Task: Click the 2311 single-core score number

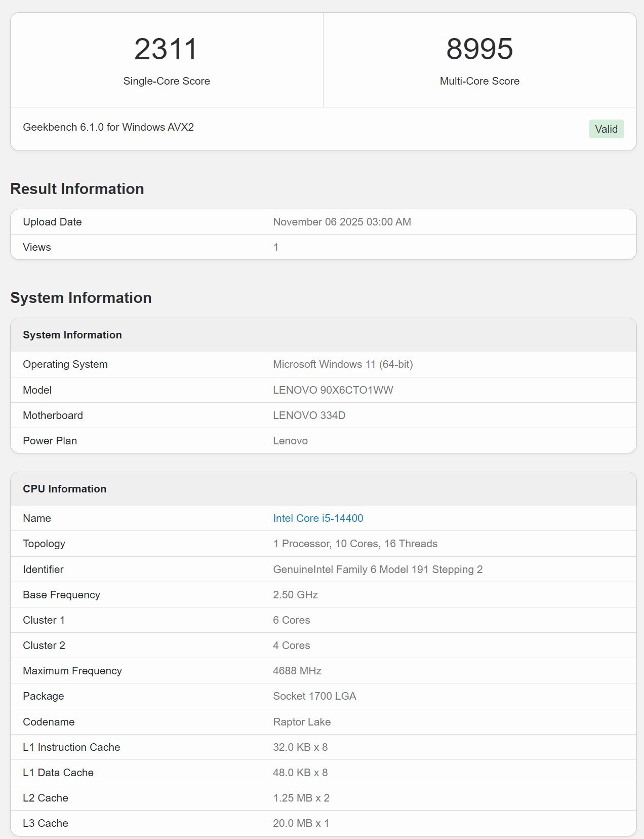Action: [x=166, y=49]
